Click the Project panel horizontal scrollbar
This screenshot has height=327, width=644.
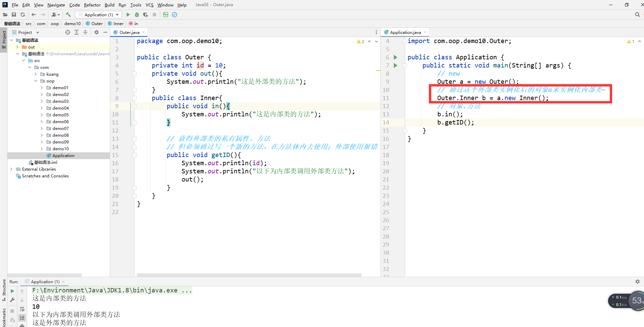(x=44, y=275)
